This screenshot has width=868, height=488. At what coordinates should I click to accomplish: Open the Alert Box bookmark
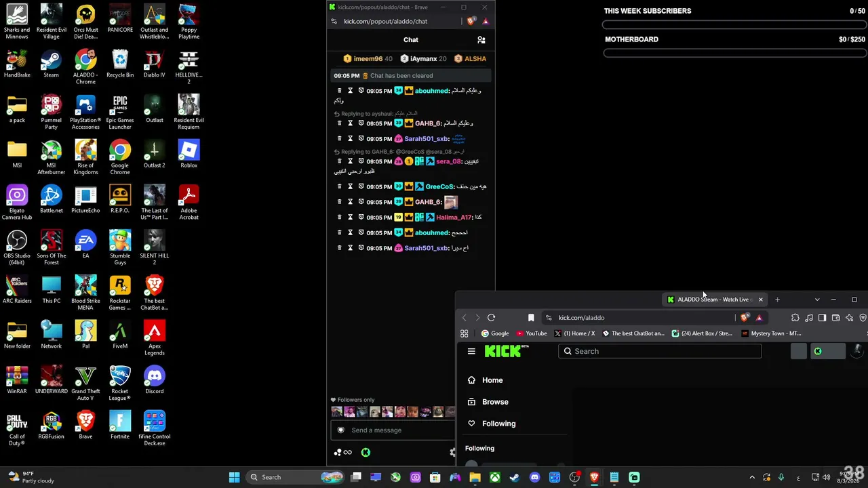(702, 333)
